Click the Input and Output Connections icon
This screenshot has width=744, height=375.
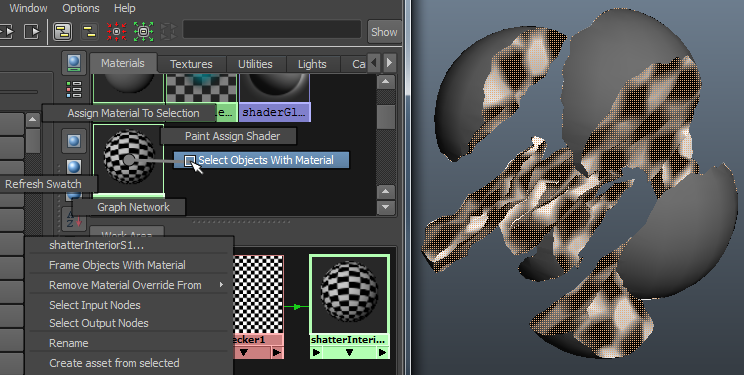click(x=8, y=31)
